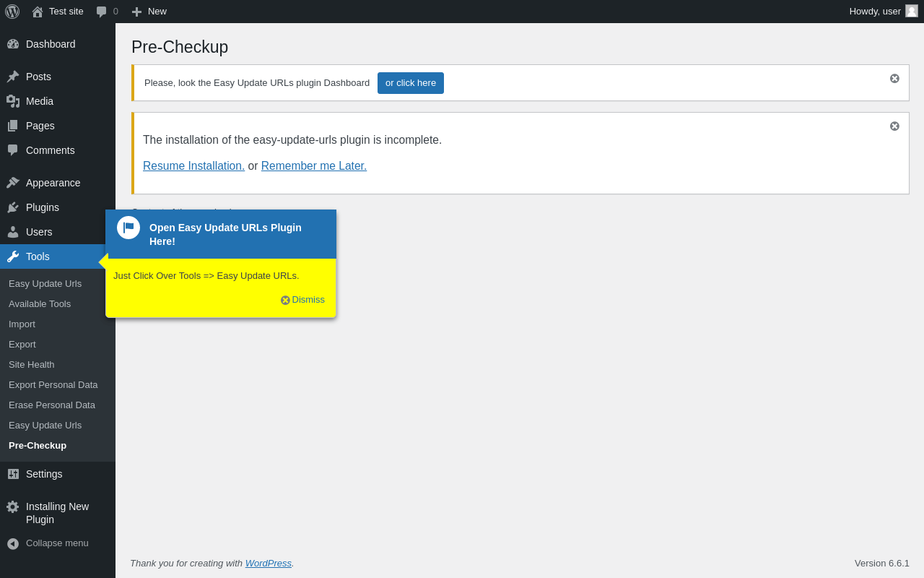Dismiss the incomplete installation notice
Viewport: 924px width, 578px height.
[894, 126]
